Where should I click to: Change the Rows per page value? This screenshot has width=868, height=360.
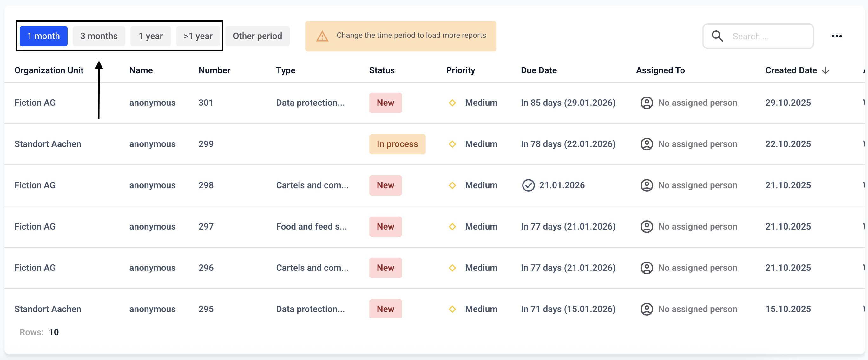click(x=54, y=332)
